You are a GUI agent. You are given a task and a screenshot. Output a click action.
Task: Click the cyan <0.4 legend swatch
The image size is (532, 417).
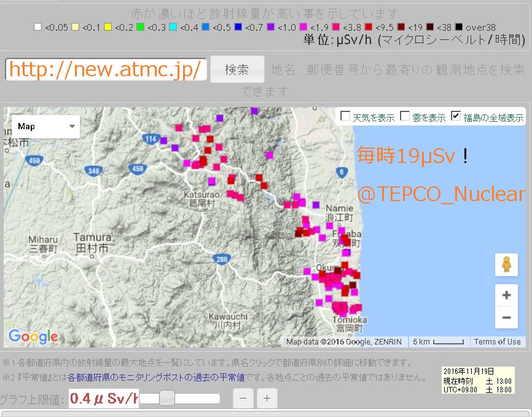point(173,27)
